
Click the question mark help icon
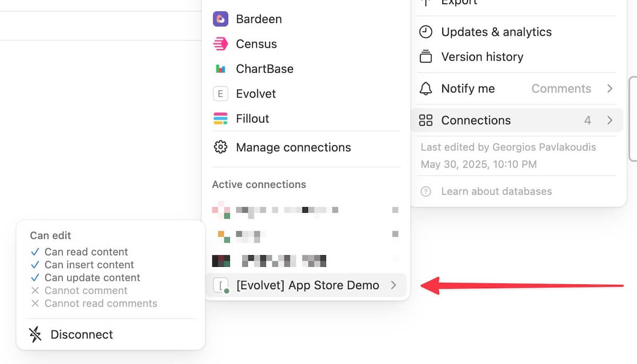(x=426, y=192)
